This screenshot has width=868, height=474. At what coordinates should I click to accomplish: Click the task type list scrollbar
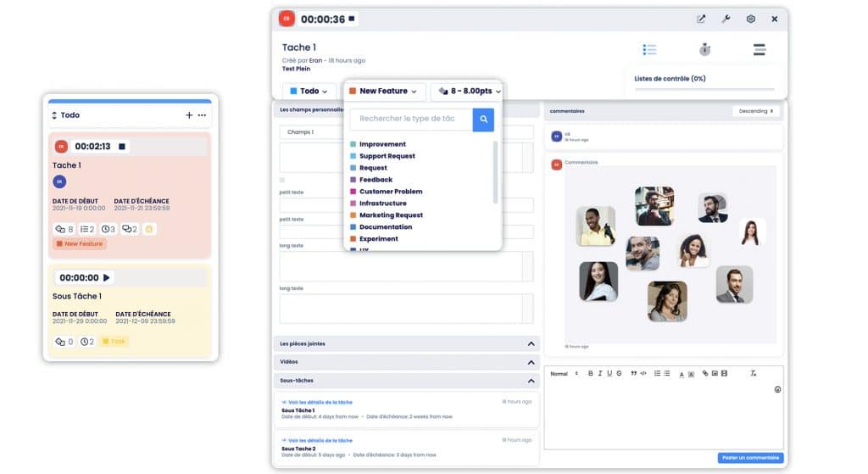pyautogui.click(x=495, y=172)
